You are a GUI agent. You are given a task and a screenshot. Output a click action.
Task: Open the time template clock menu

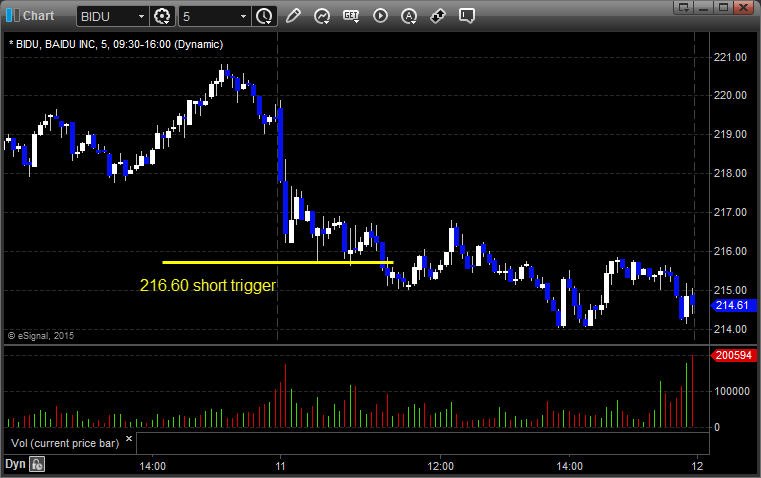265,16
